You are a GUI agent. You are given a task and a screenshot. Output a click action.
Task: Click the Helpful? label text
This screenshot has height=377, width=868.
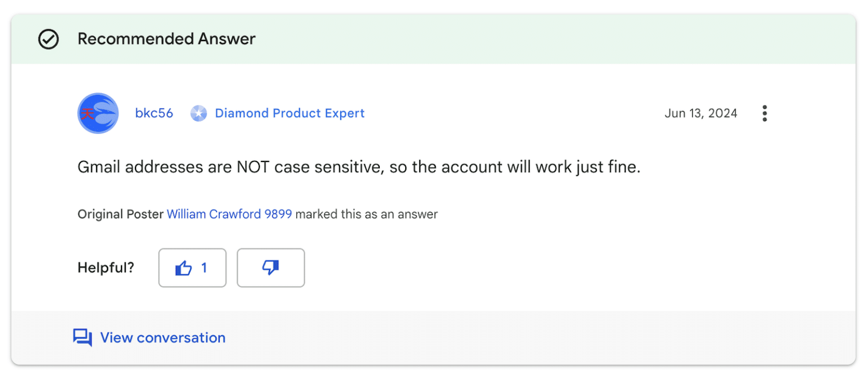click(x=106, y=268)
